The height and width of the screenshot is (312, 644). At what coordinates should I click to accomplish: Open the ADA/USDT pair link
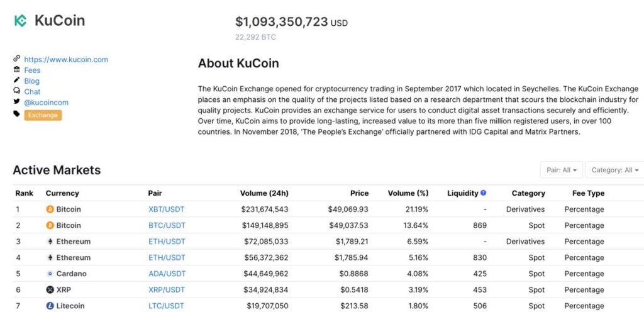coord(167,274)
